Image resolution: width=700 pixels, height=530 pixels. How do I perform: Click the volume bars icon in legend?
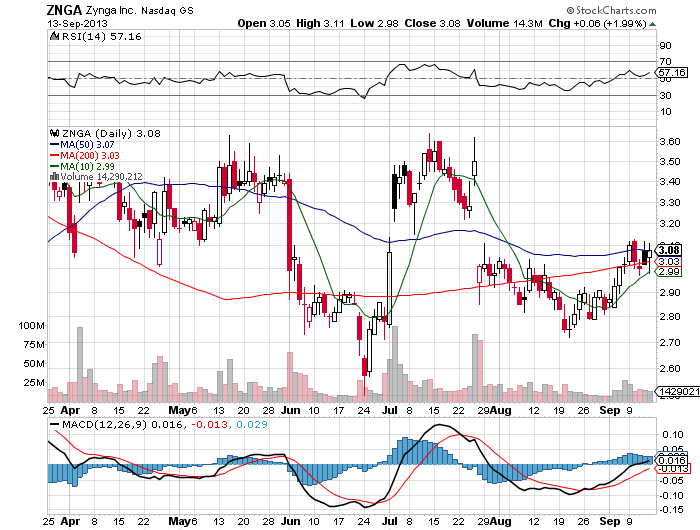tap(54, 176)
